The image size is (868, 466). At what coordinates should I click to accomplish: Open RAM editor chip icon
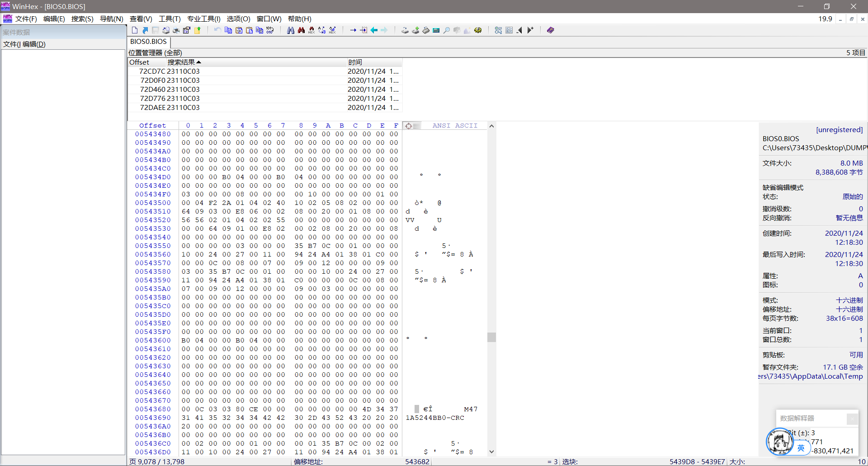(x=426, y=30)
